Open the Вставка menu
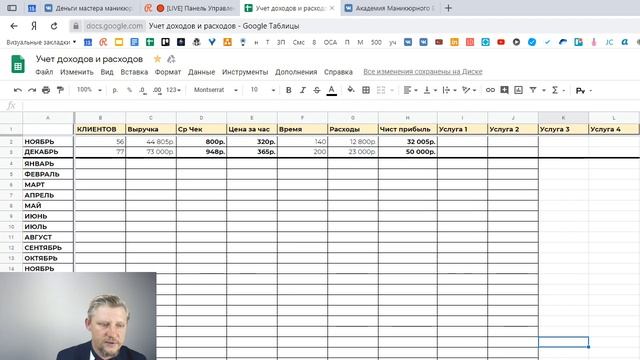The image size is (640, 360). click(x=134, y=72)
